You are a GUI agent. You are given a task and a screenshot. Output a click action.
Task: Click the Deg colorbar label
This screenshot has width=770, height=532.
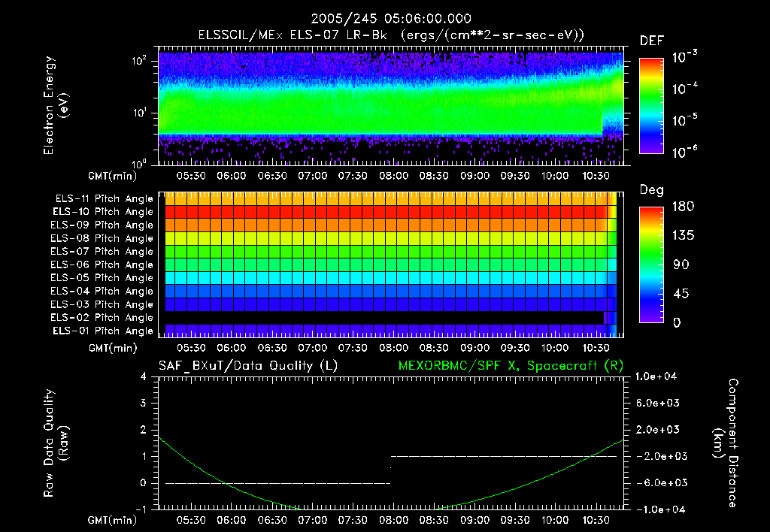point(652,190)
